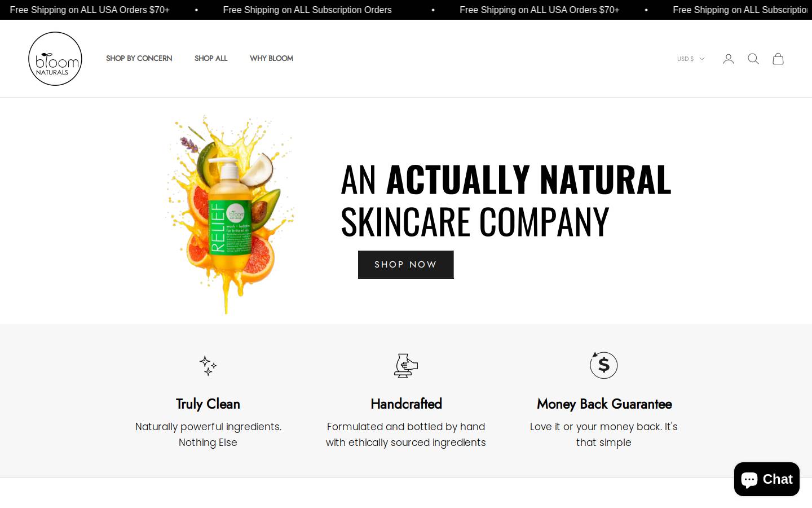812x508 pixels.
Task: Click the 'An Actually Natural Skincare Company' headline
Action: coord(506,200)
